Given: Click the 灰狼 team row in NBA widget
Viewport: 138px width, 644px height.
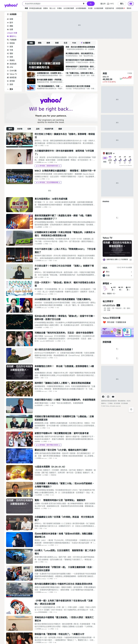Looking at the screenshot, I should pyautogui.click(x=117, y=276).
